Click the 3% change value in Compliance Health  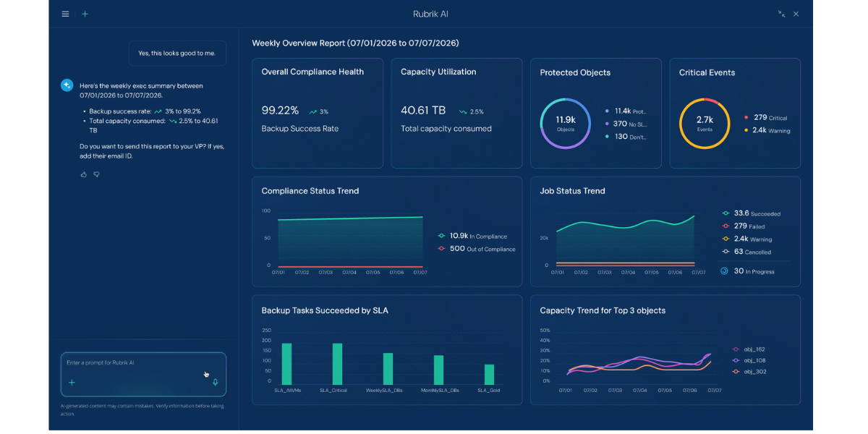tap(324, 112)
